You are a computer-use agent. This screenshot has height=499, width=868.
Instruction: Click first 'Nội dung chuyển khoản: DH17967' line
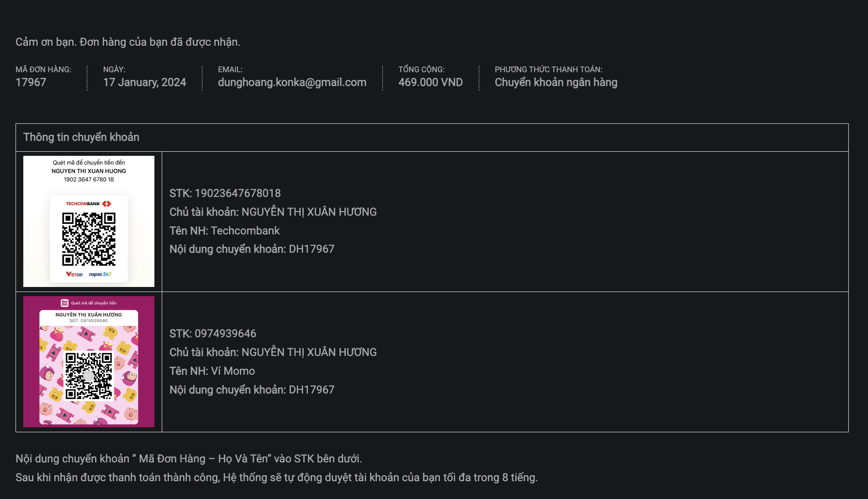tap(252, 249)
